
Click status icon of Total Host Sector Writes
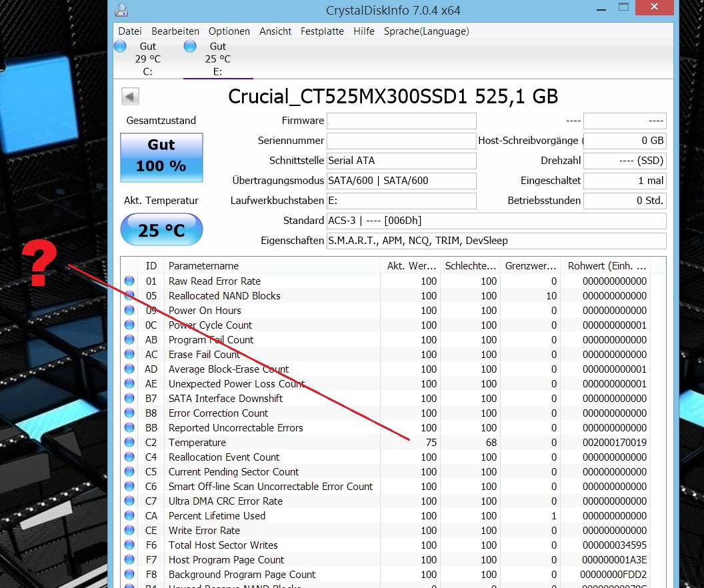coord(129,545)
